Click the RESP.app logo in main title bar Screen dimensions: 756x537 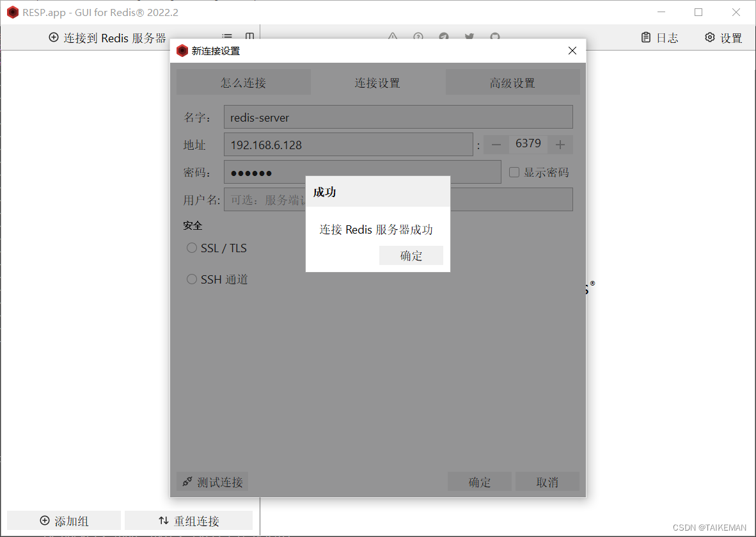[x=13, y=13]
